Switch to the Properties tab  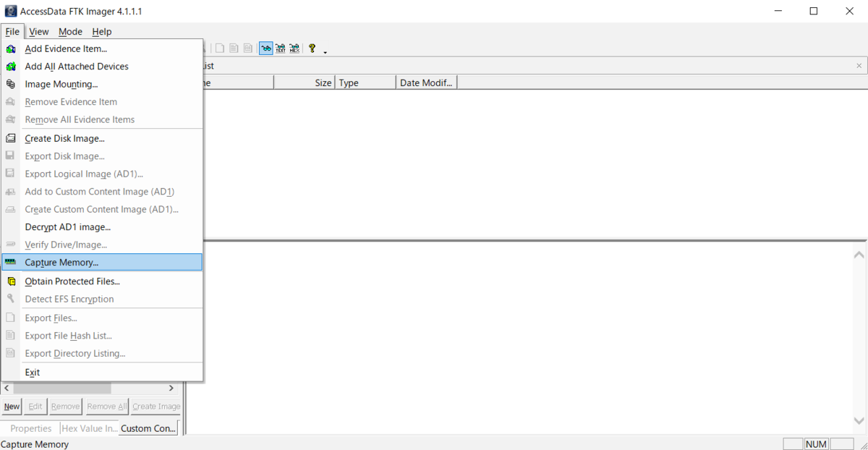tap(31, 428)
